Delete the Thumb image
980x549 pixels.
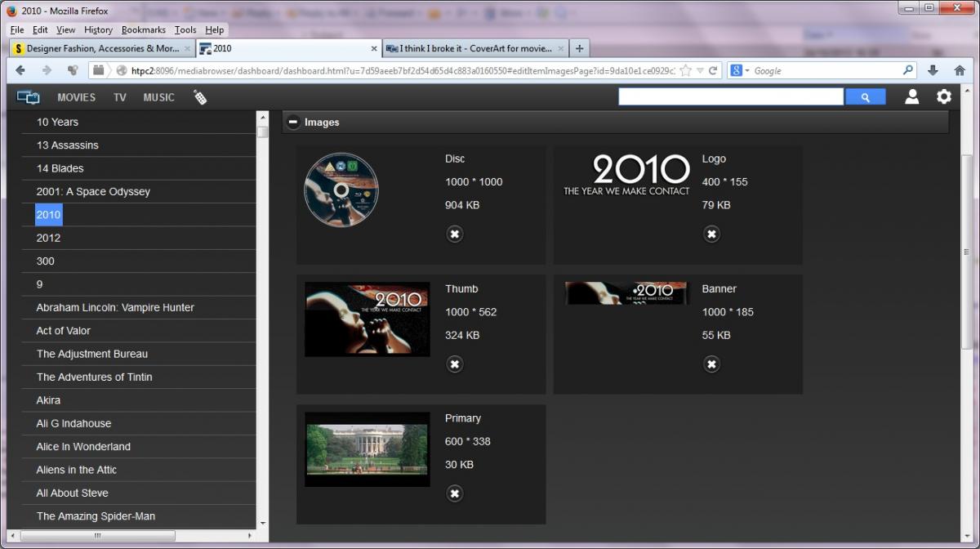tap(455, 364)
